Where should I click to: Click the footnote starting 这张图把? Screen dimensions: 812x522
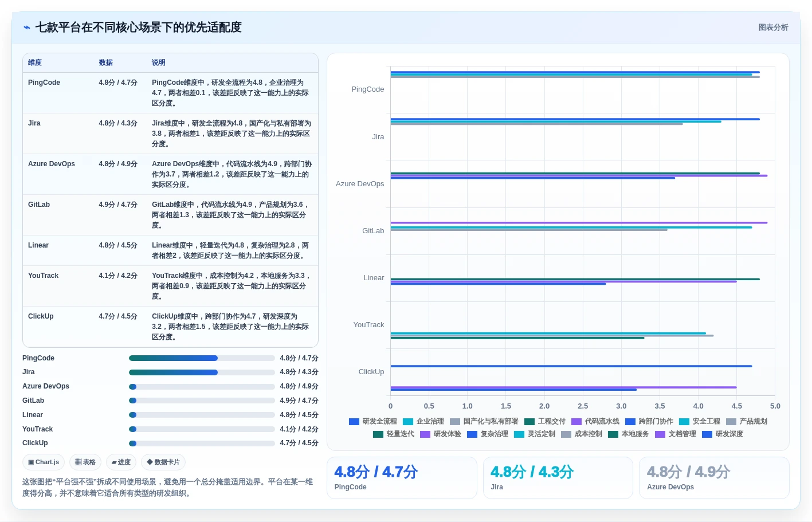pyautogui.click(x=168, y=488)
